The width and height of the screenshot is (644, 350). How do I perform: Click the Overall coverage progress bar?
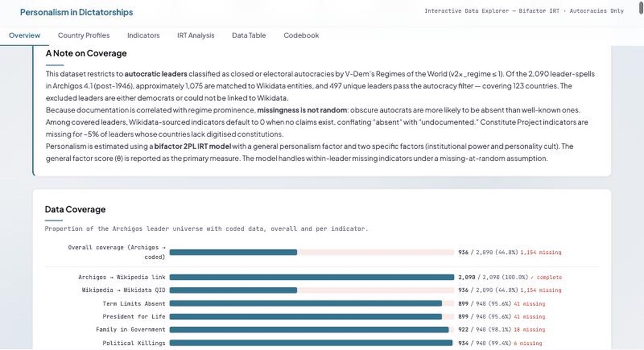(x=311, y=252)
